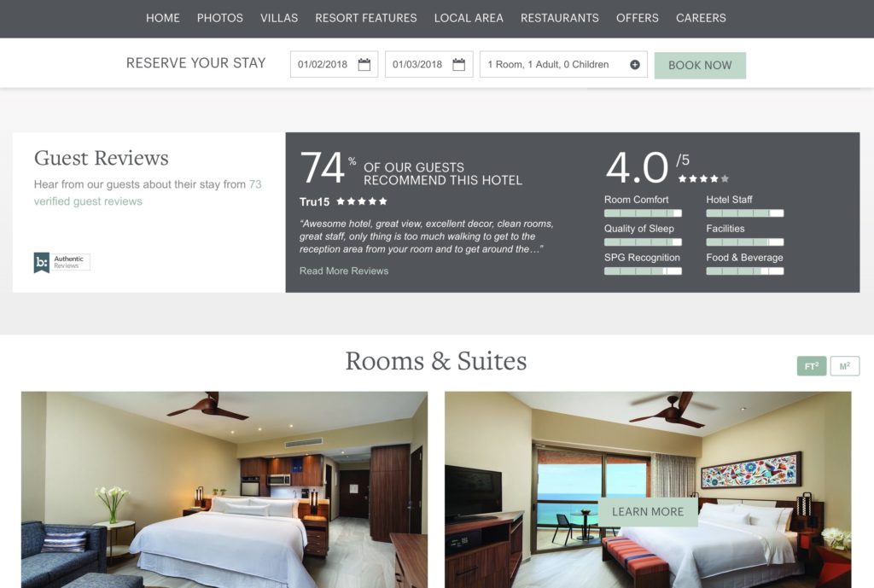
Task: Open the check-out date calendar icon
Action: 458,65
